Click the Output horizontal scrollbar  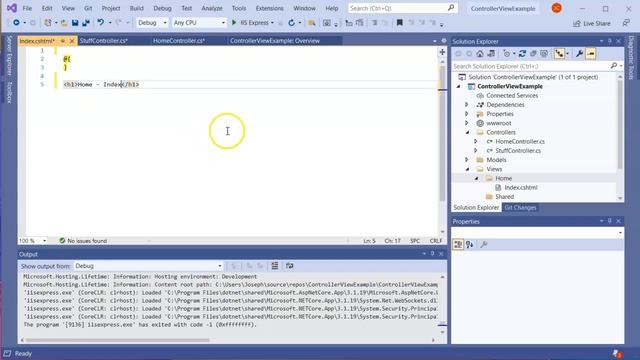(118, 340)
